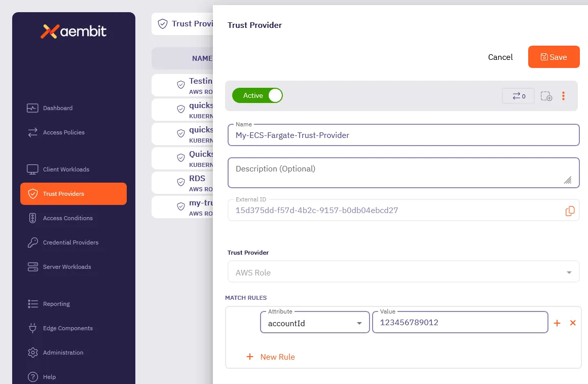Open the Dashboard section

[x=57, y=108]
